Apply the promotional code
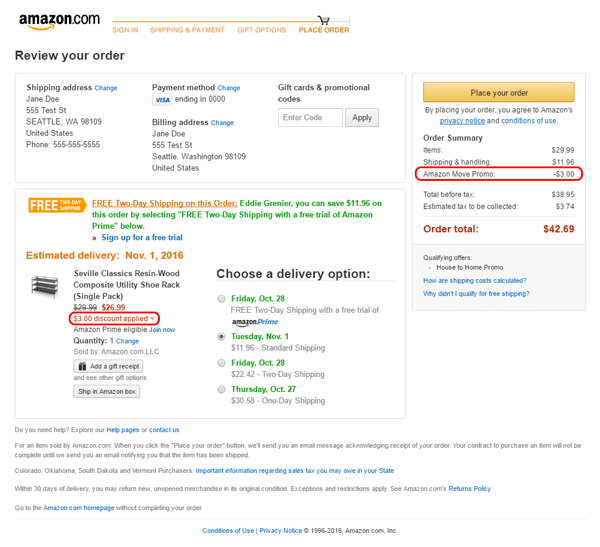This screenshot has height=547, width=600. pyautogui.click(x=362, y=118)
